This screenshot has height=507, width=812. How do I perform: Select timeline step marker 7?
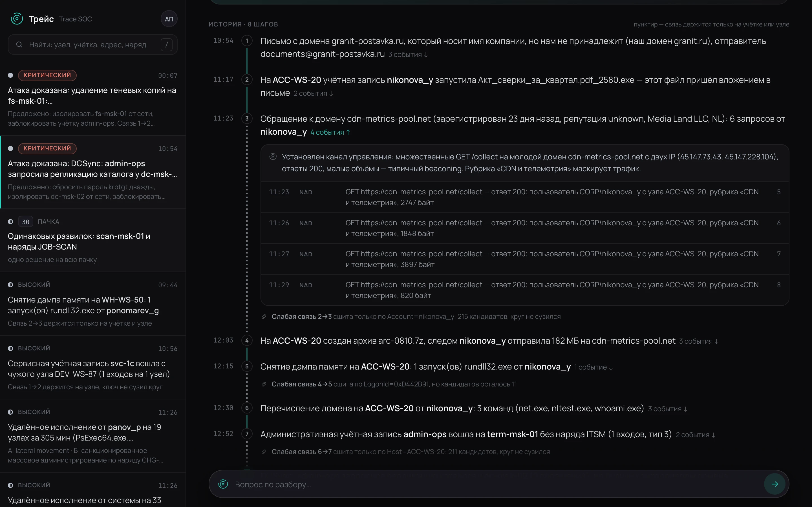tap(247, 434)
